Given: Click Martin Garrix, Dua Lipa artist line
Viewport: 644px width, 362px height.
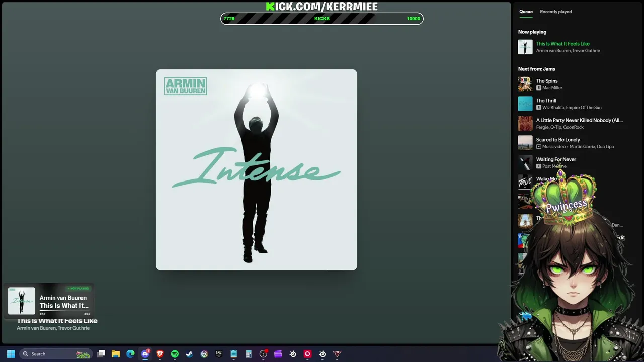Looking at the screenshot, I should (592, 147).
